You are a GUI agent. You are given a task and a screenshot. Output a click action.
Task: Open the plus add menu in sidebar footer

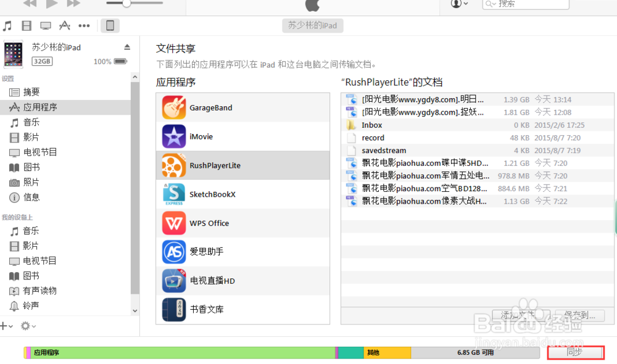(7, 326)
